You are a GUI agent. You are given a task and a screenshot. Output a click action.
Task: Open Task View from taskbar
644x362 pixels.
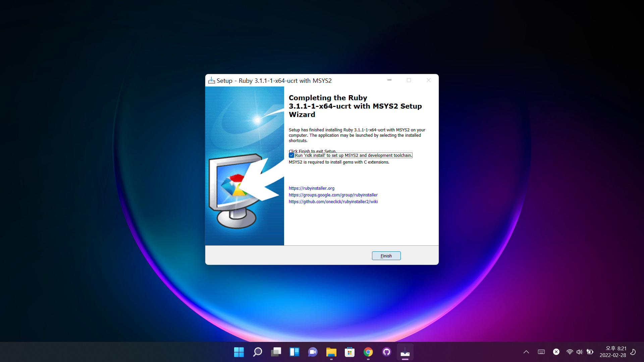pyautogui.click(x=276, y=352)
